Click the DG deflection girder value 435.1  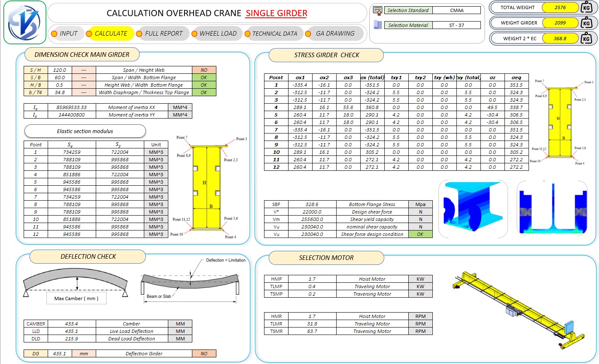click(60, 354)
